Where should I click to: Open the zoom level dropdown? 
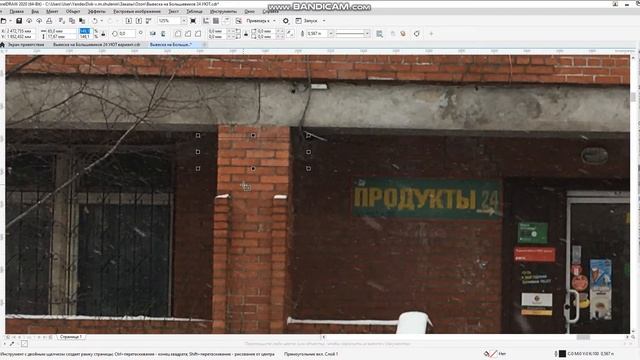point(184,20)
